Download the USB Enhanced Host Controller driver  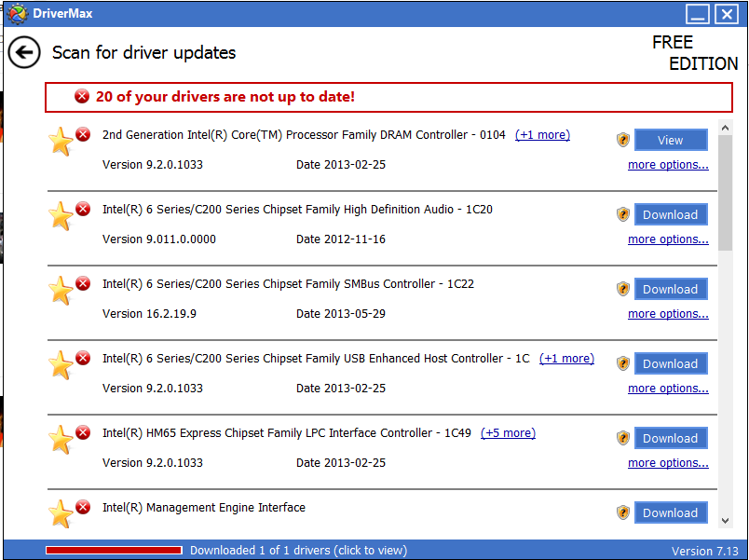tap(671, 363)
